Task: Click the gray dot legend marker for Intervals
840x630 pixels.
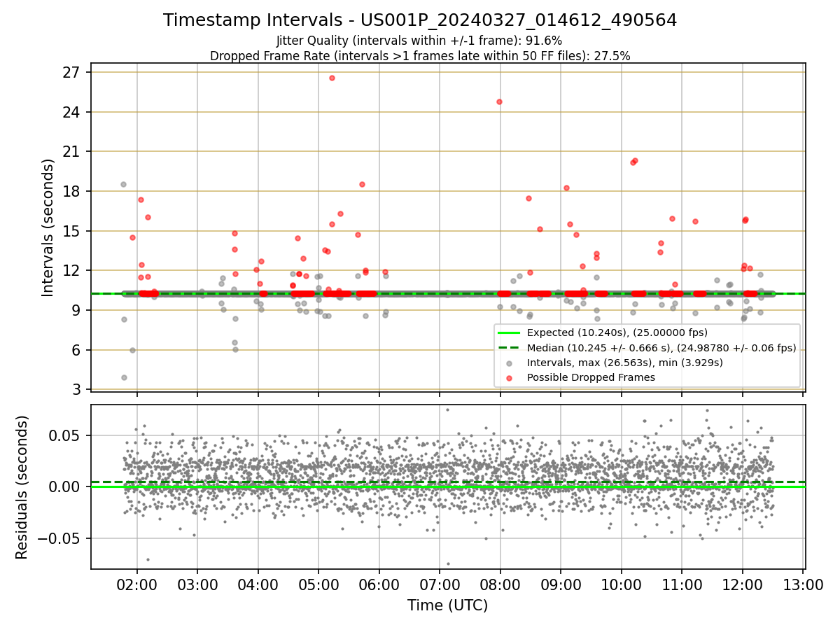Action: coord(510,363)
